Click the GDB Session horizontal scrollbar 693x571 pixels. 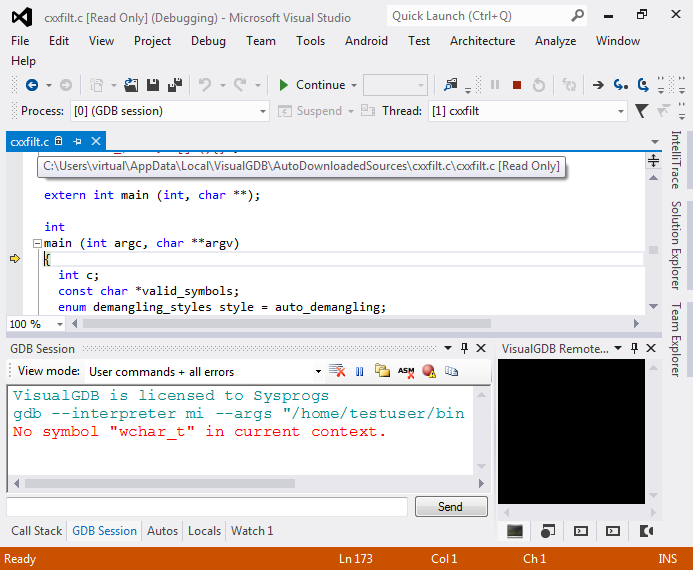[248, 483]
